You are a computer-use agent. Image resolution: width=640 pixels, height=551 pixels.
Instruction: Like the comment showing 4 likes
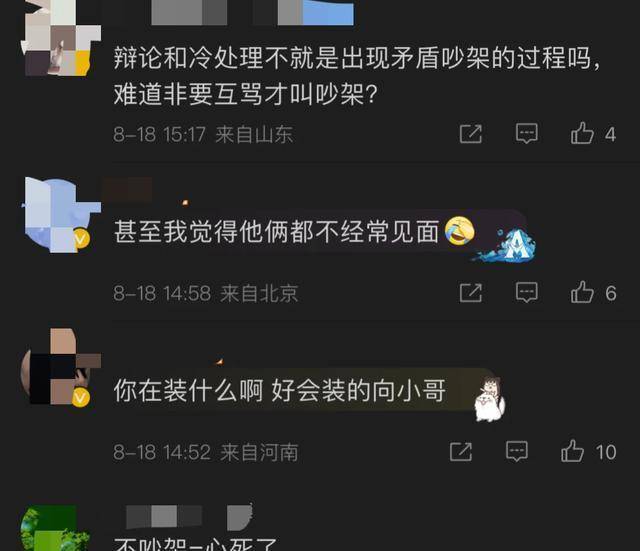pos(593,133)
